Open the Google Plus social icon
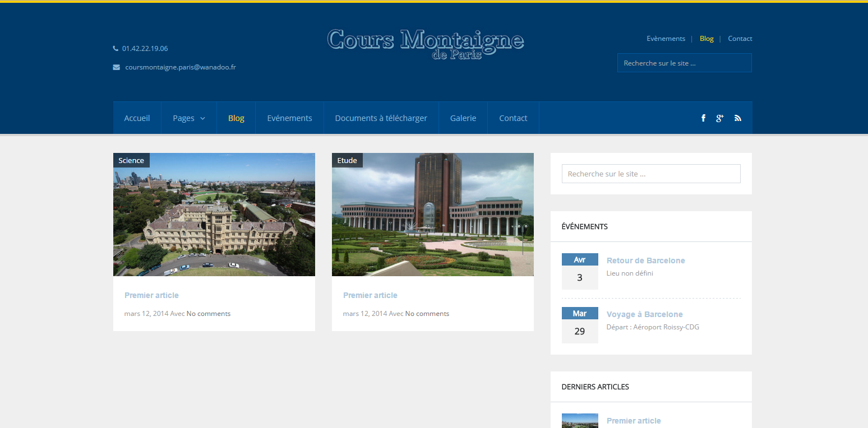 pyautogui.click(x=720, y=118)
